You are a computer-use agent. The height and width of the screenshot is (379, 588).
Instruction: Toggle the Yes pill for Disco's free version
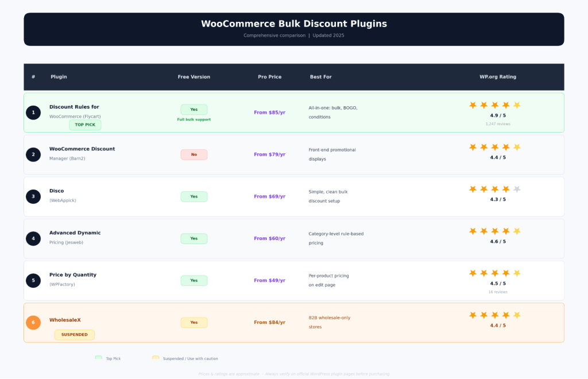(x=194, y=196)
